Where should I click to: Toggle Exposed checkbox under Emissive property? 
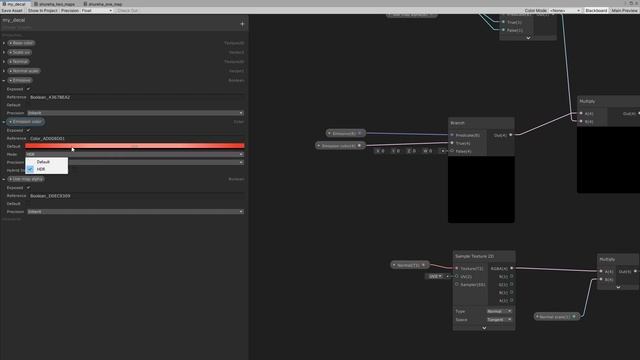tap(28, 89)
